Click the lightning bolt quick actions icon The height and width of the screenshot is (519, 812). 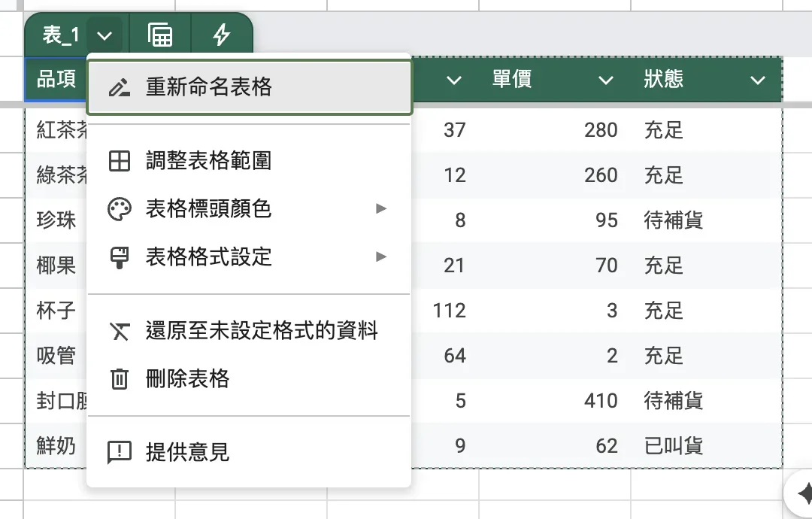click(222, 35)
